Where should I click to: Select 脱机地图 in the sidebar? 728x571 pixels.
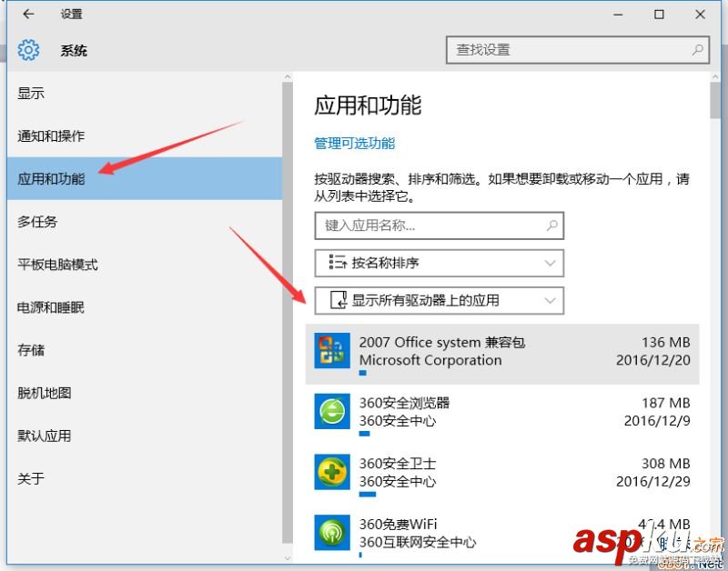tap(44, 393)
